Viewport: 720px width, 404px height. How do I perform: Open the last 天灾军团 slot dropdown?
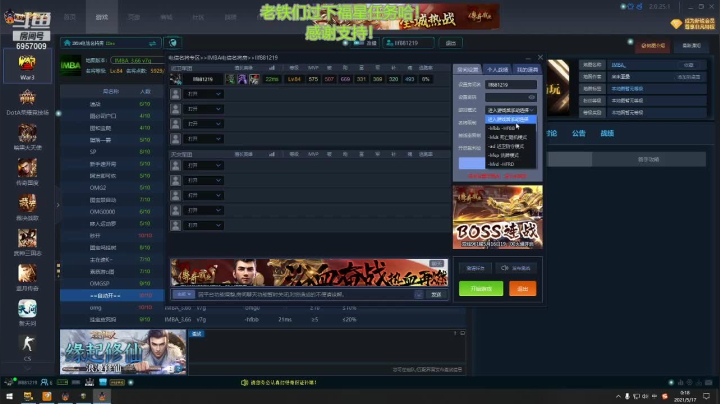pos(204,225)
